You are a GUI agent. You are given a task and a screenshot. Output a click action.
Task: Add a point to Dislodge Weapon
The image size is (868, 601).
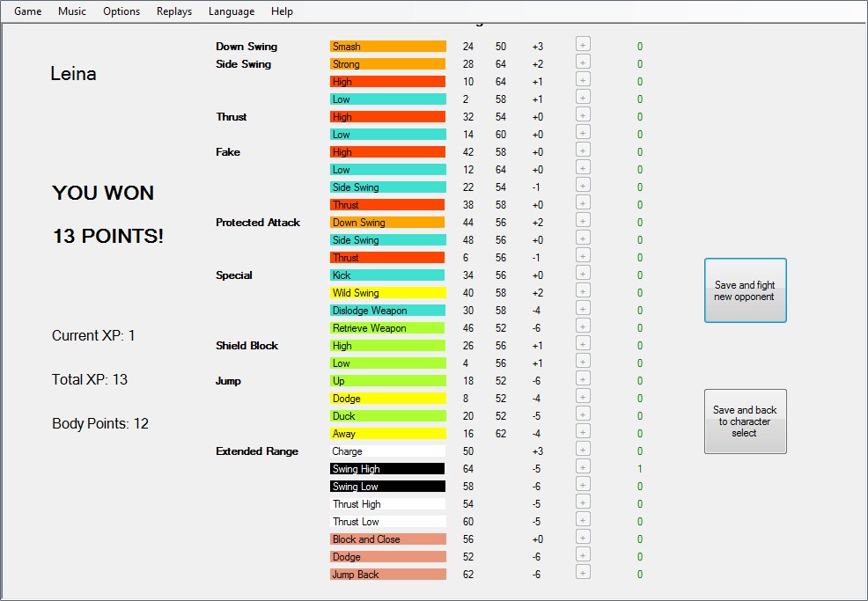[583, 308]
